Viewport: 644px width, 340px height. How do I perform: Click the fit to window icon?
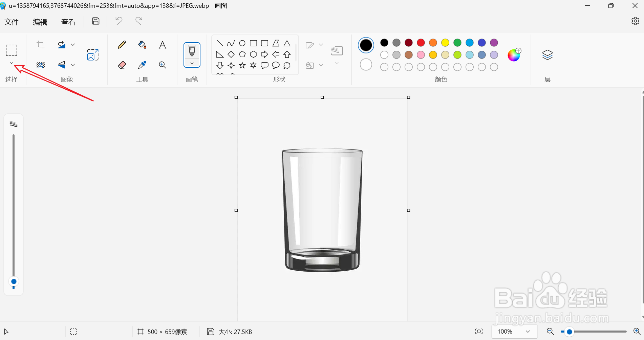coord(479,332)
